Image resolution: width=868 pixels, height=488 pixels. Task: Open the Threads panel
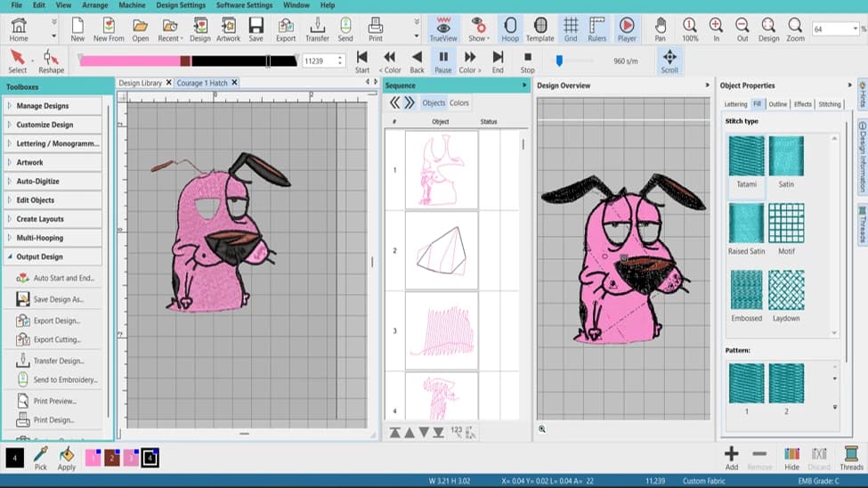coord(851,458)
